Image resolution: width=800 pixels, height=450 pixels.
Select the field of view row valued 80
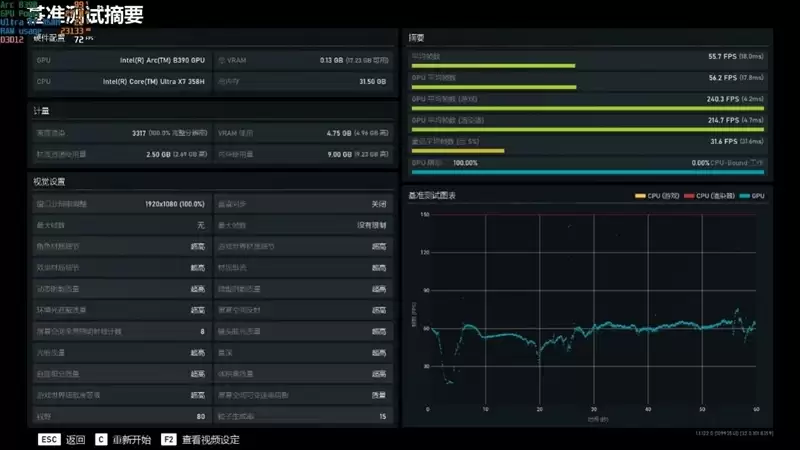pos(120,416)
